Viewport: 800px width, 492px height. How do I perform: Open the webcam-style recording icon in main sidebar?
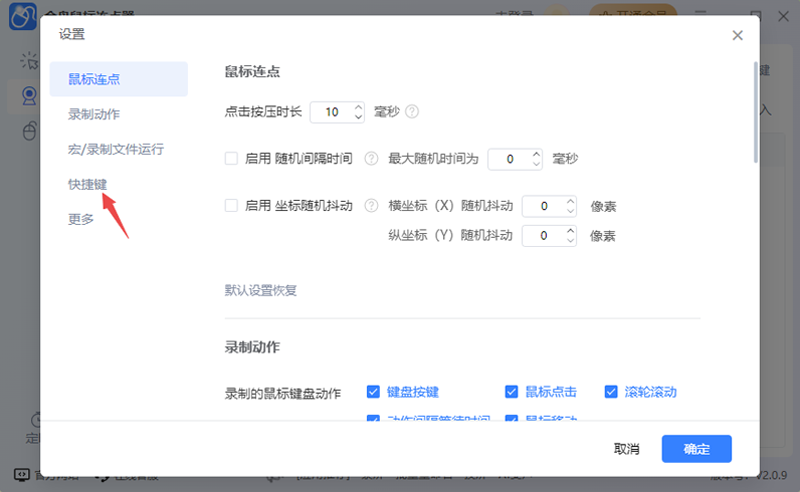pos(29,95)
